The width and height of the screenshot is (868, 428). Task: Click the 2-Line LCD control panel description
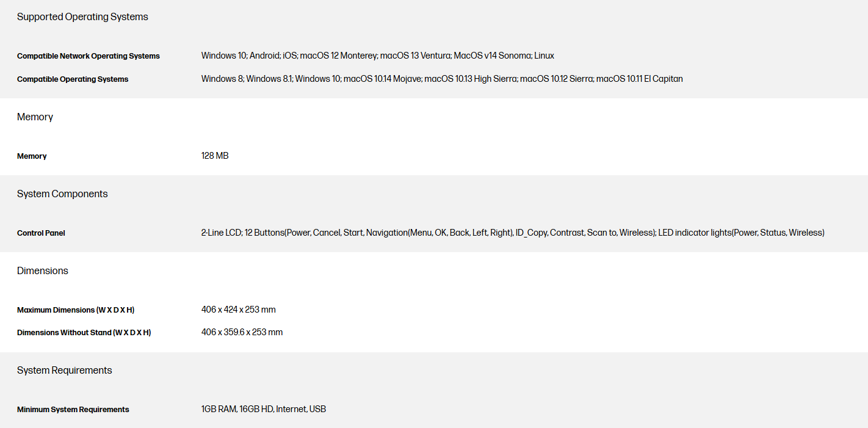click(x=427, y=233)
